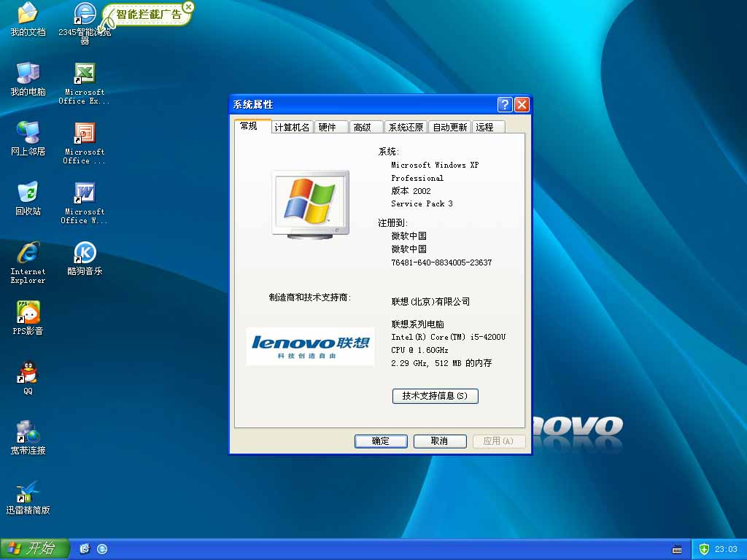The width and height of the screenshot is (747, 560).
Task: Switch to the 高级 tab
Action: (366, 127)
